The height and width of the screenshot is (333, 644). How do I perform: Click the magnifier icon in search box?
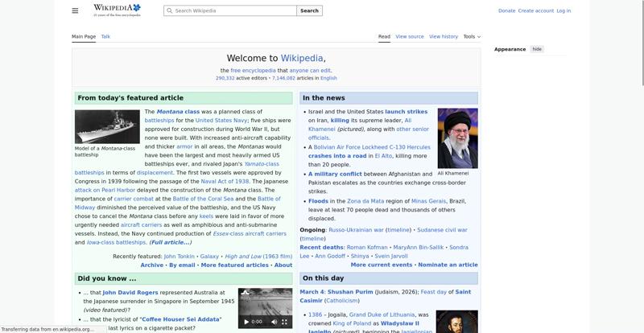click(169, 11)
